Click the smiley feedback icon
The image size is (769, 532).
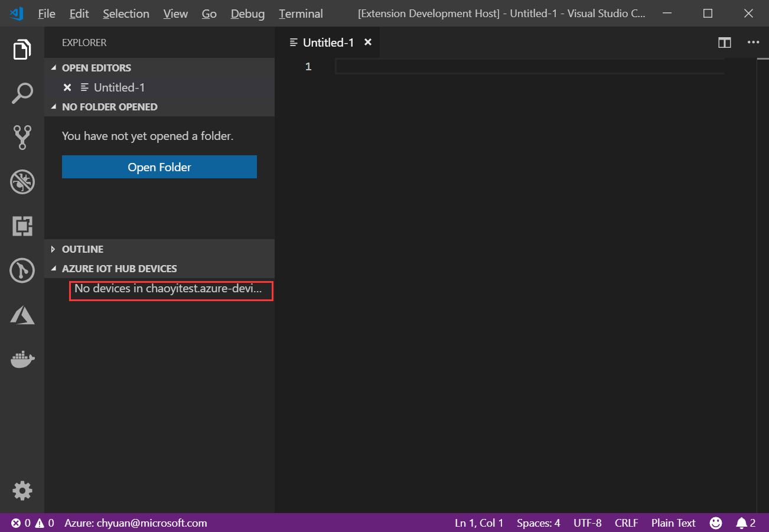[x=716, y=523]
